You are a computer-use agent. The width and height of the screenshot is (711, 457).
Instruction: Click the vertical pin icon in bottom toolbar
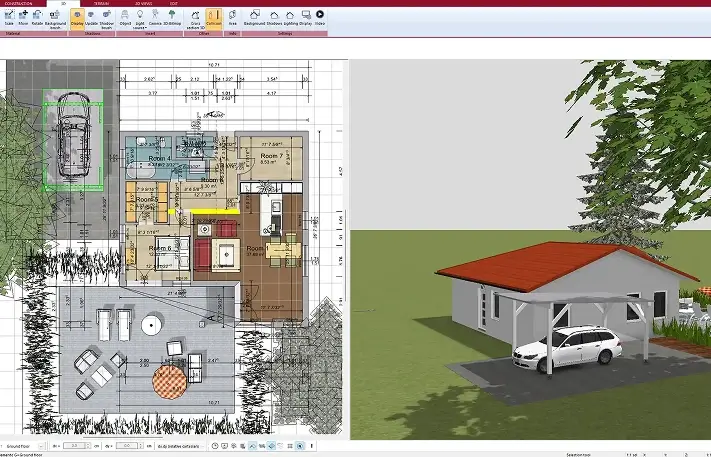pos(311,446)
